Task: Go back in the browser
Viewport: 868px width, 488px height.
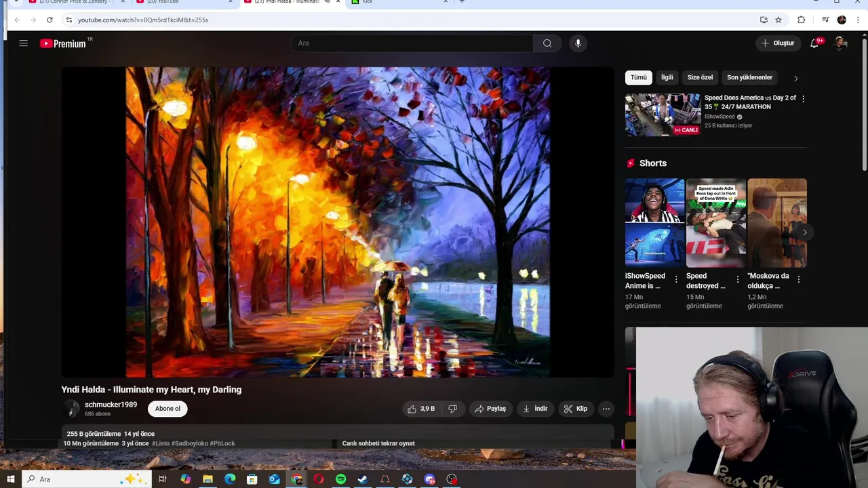Action: tap(17, 20)
